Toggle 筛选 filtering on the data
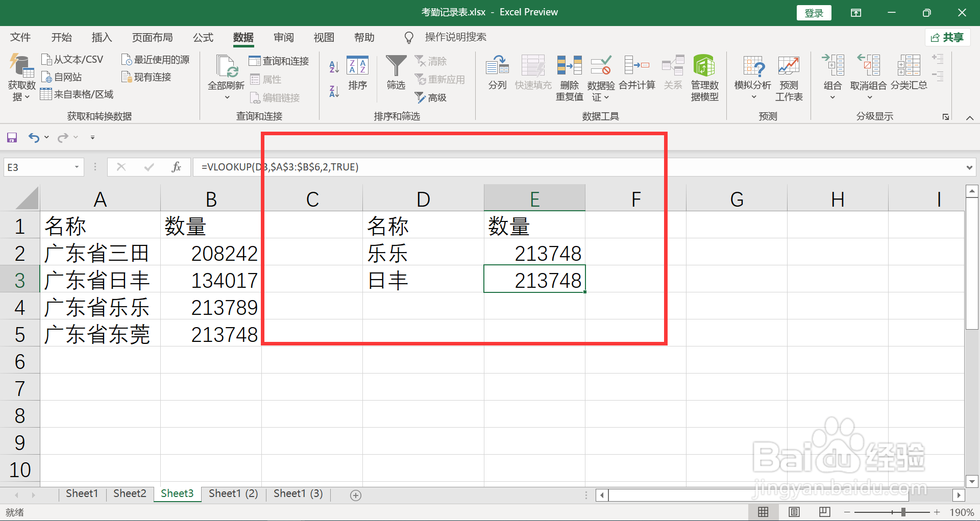The image size is (980, 521). point(395,71)
